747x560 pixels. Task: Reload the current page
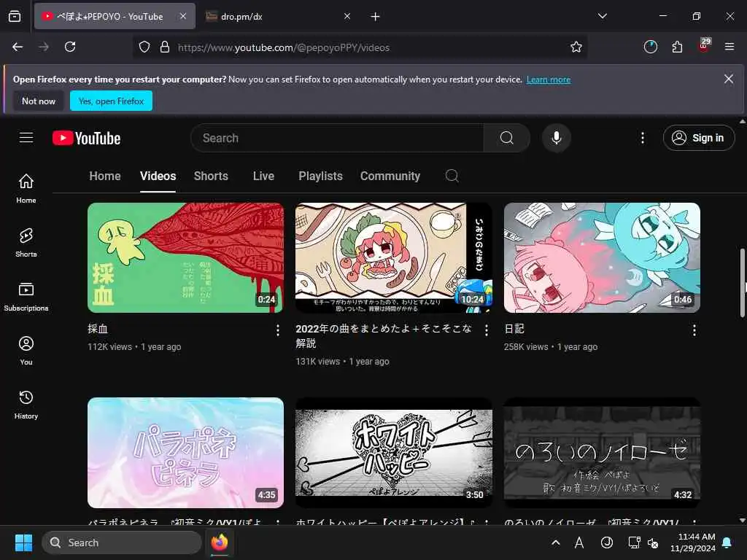(x=70, y=47)
